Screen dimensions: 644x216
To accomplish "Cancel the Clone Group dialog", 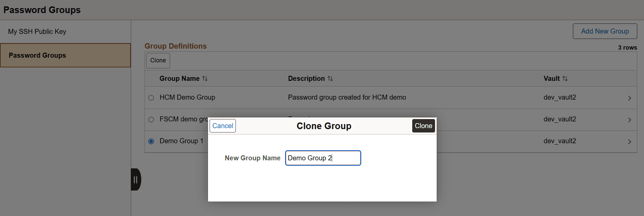I will (222, 125).
